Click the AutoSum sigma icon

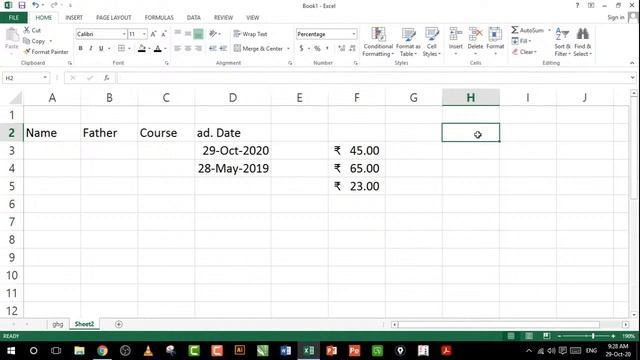pos(515,30)
